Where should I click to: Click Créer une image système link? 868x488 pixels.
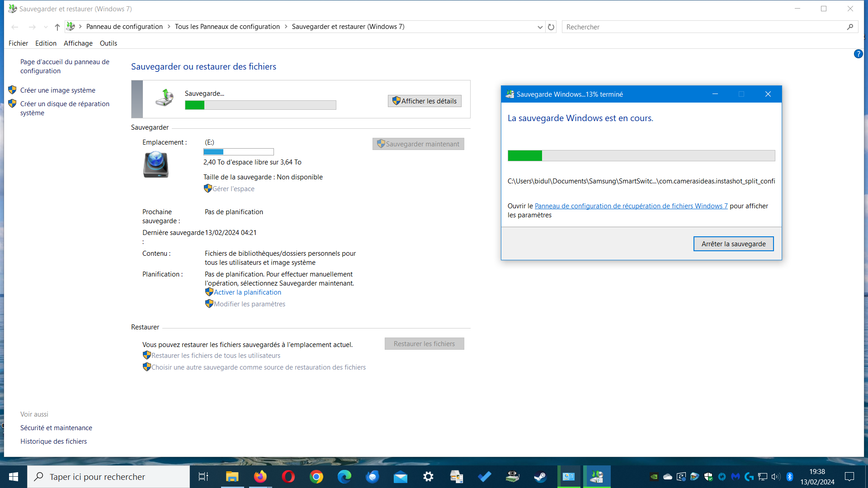(x=57, y=90)
